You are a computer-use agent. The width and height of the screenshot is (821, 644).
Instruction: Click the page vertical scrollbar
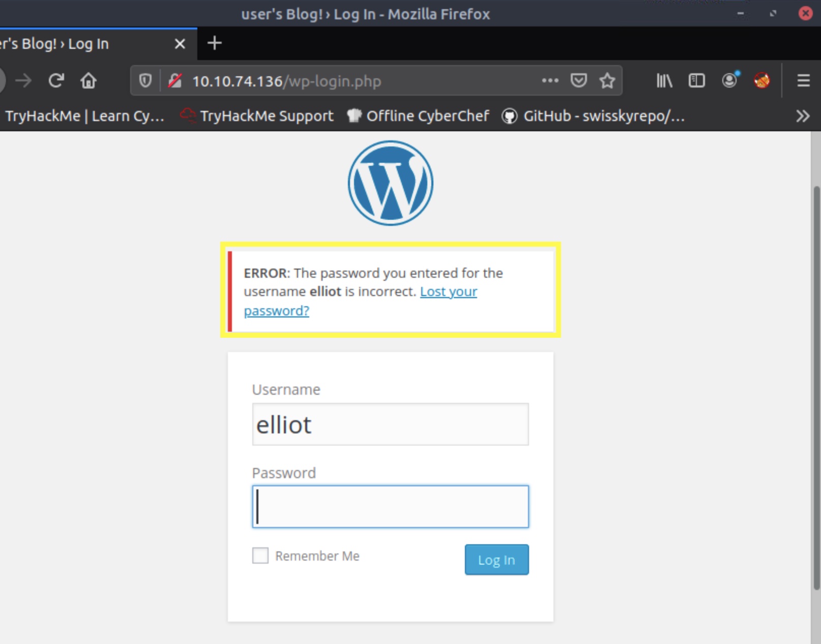coord(816,388)
